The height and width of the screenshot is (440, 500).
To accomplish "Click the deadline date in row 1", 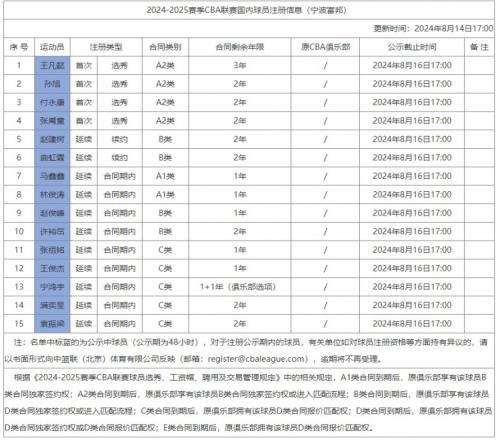I will (412, 66).
